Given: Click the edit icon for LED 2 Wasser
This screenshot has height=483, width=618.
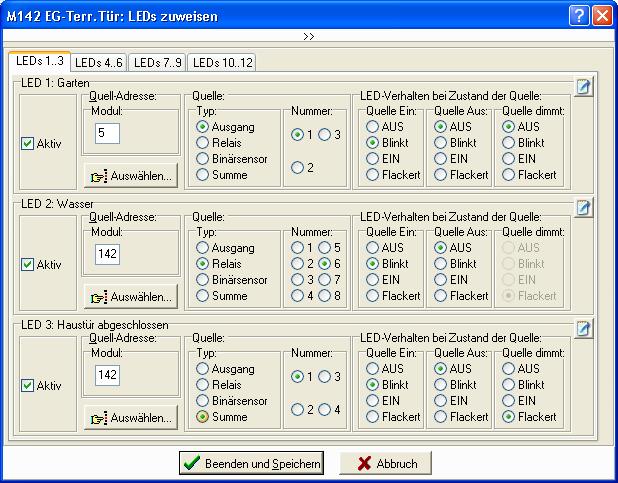Looking at the screenshot, I should pos(583,208).
